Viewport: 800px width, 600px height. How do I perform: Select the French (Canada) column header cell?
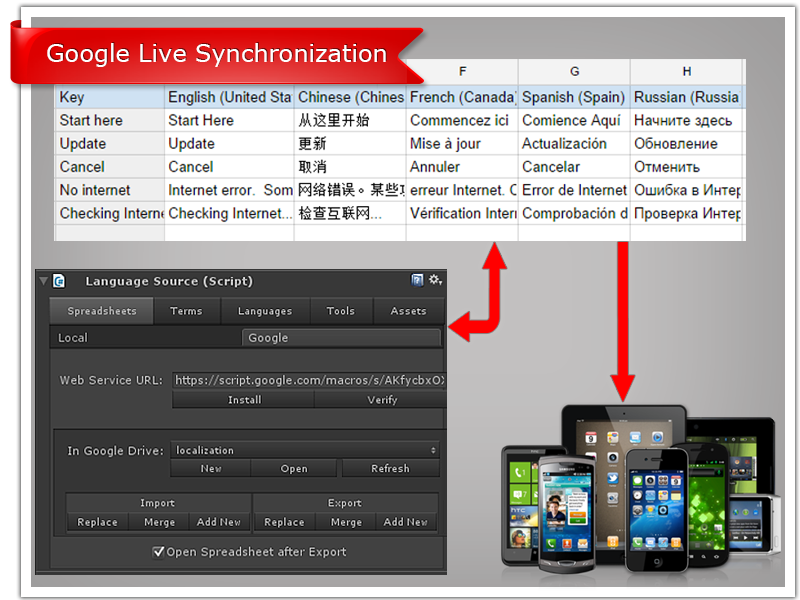pos(462,97)
